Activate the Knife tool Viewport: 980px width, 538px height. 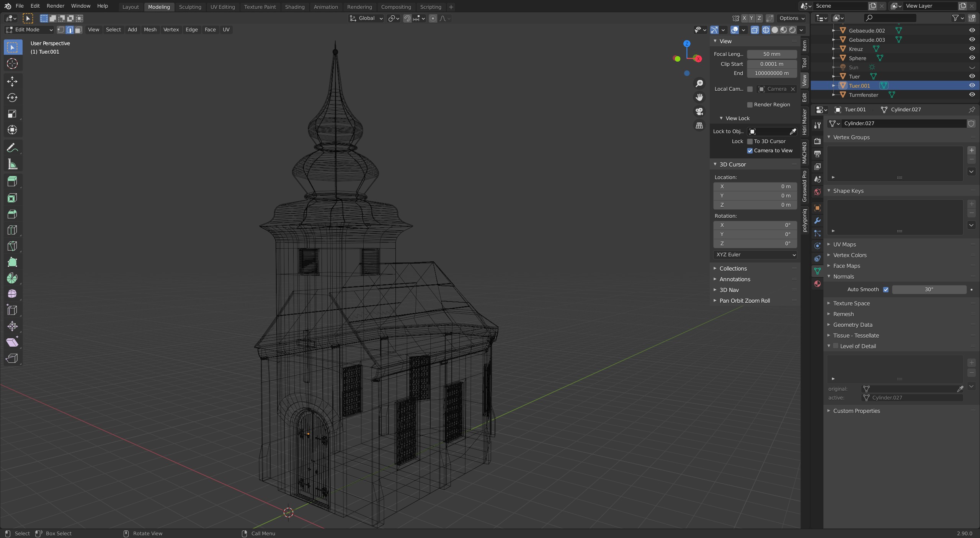point(12,246)
